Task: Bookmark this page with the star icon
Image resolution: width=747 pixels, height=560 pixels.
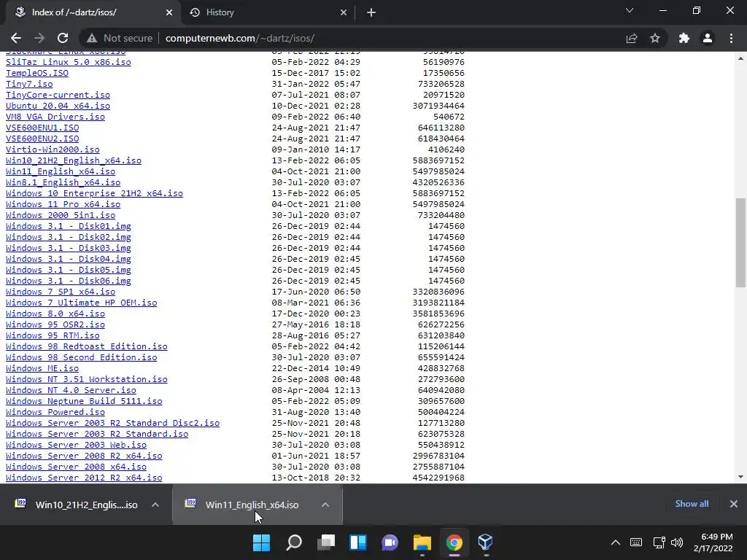Action: tap(655, 38)
